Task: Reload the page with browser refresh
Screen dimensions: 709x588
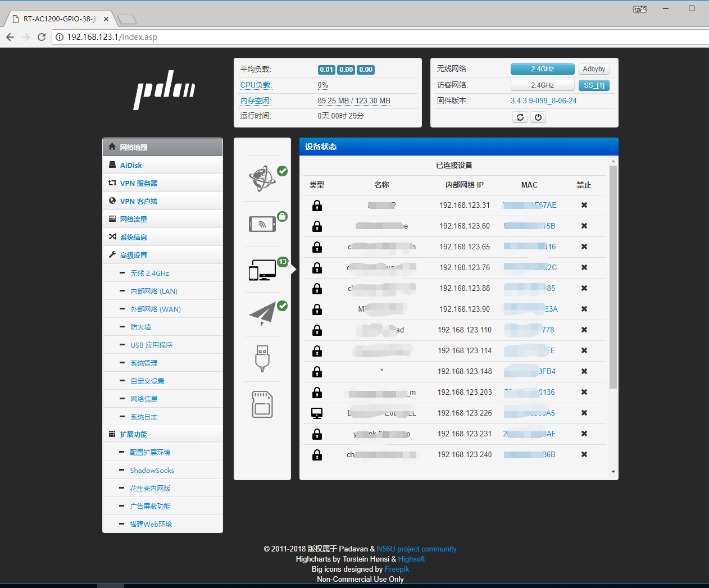Action: [42, 37]
